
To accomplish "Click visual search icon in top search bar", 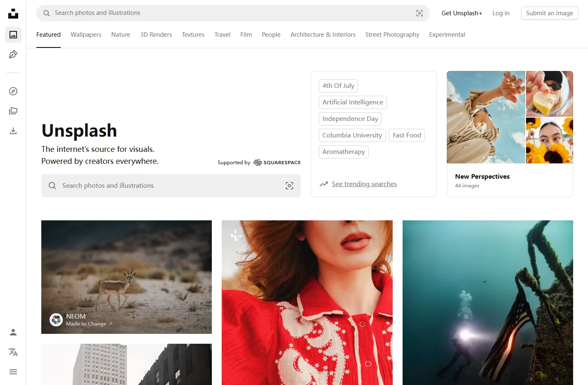I will click(x=420, y=13).
